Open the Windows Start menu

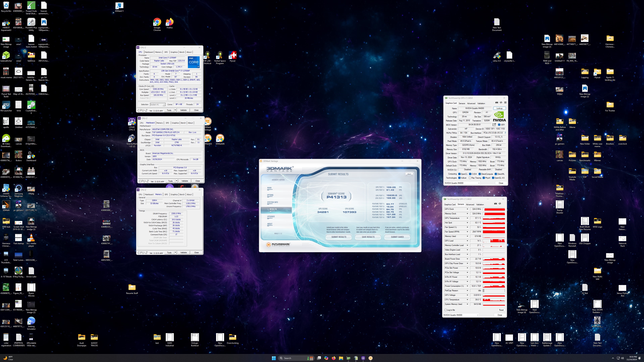point(274,358)
